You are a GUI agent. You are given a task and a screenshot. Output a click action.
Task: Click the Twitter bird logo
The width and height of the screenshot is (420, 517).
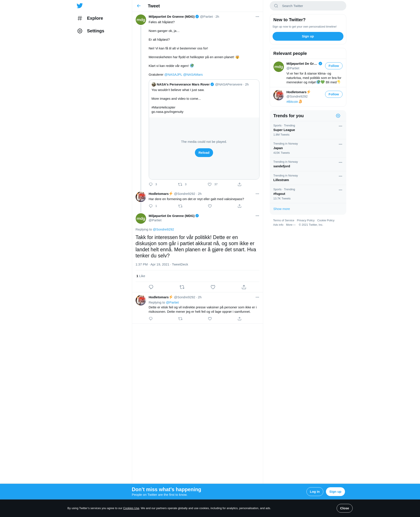point(80,5)
